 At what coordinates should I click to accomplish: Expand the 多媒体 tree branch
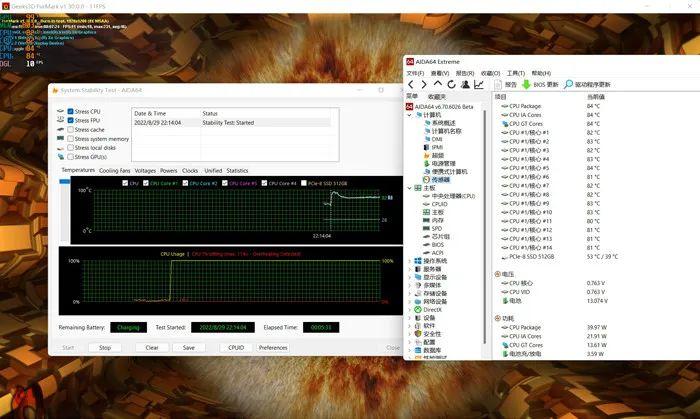pos(409,285)
